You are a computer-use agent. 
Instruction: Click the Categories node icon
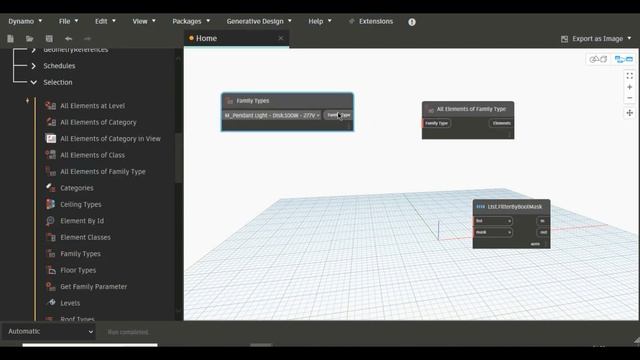coord(51,188)
